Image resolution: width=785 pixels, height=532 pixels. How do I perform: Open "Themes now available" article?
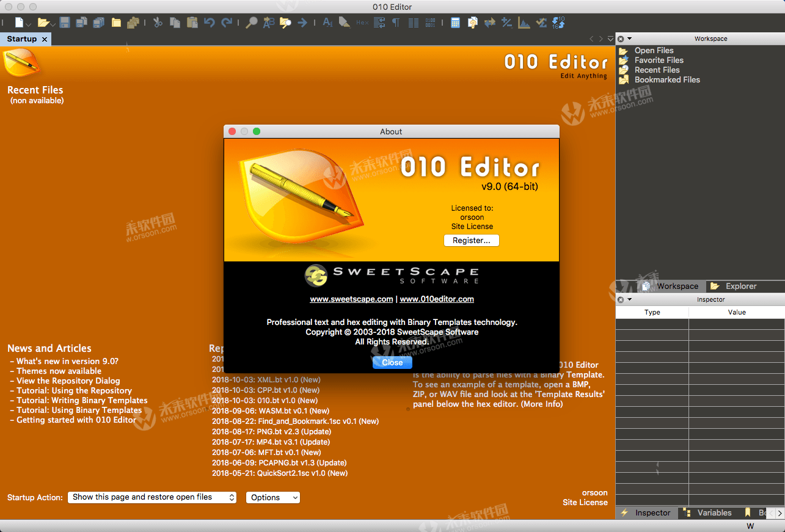(x=59, y=371)
